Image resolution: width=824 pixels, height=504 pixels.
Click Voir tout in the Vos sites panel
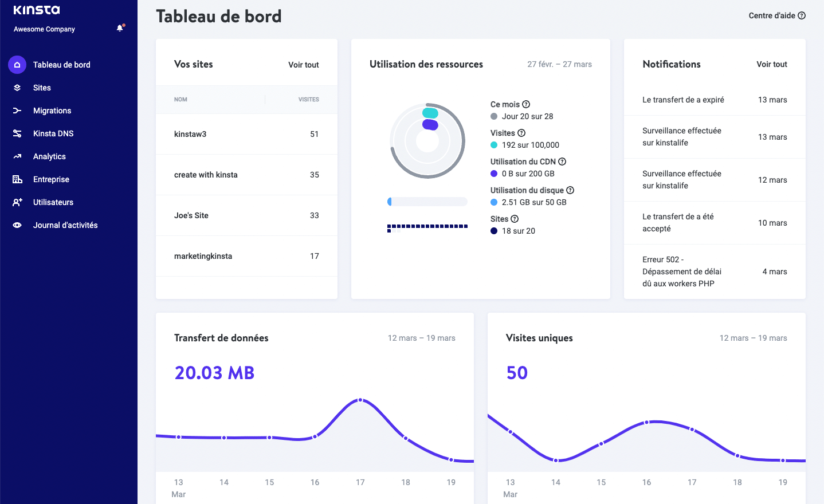click(303, 65)
